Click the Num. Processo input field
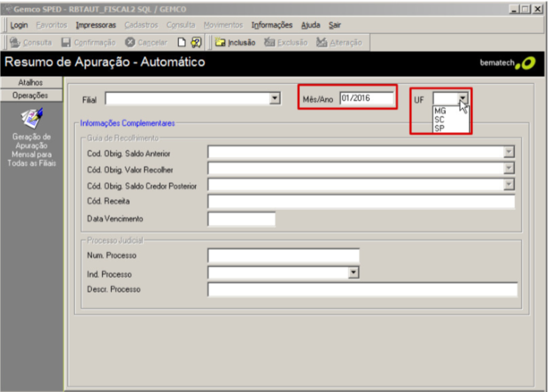The width and height of the screenshot is (548, 392). coord(284,255)
